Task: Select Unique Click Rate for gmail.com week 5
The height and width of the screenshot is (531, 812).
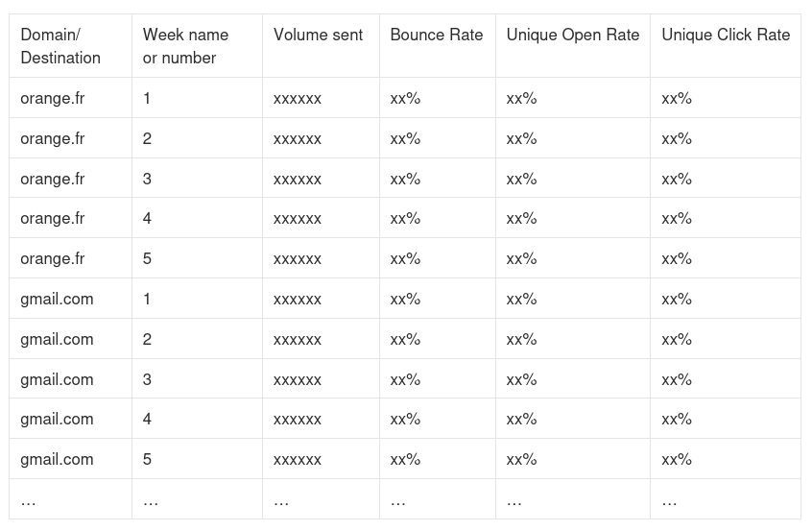Action: coord(677,459)
